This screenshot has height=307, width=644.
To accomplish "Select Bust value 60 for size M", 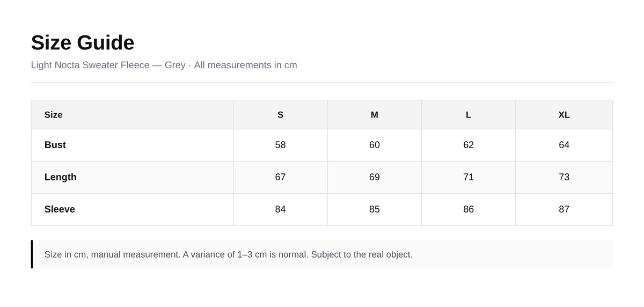I will coord(375,145).
